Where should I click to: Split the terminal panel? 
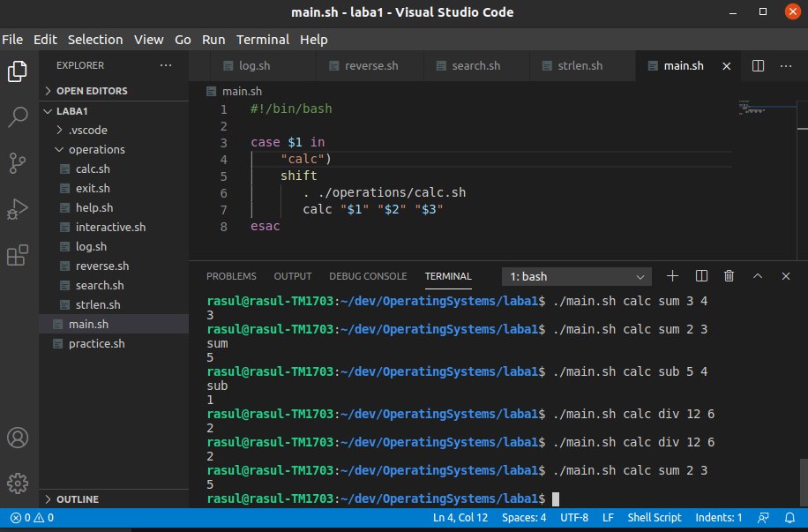click(701, 276)
